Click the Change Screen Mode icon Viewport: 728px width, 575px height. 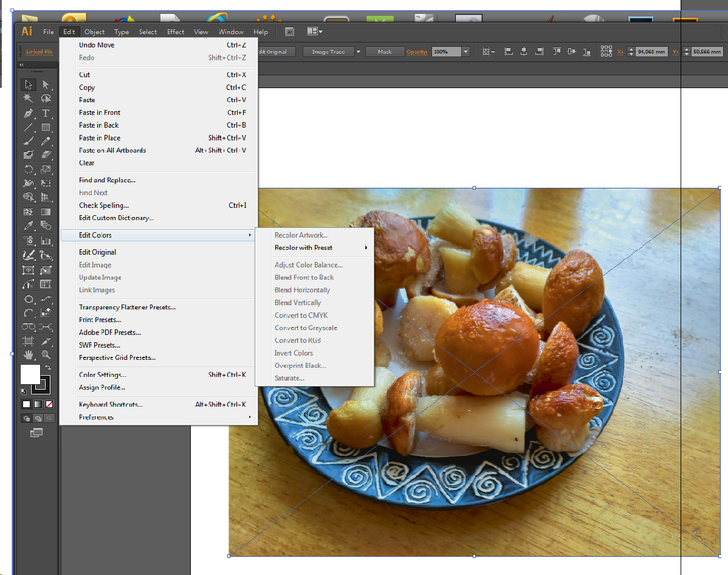point(36,432)
